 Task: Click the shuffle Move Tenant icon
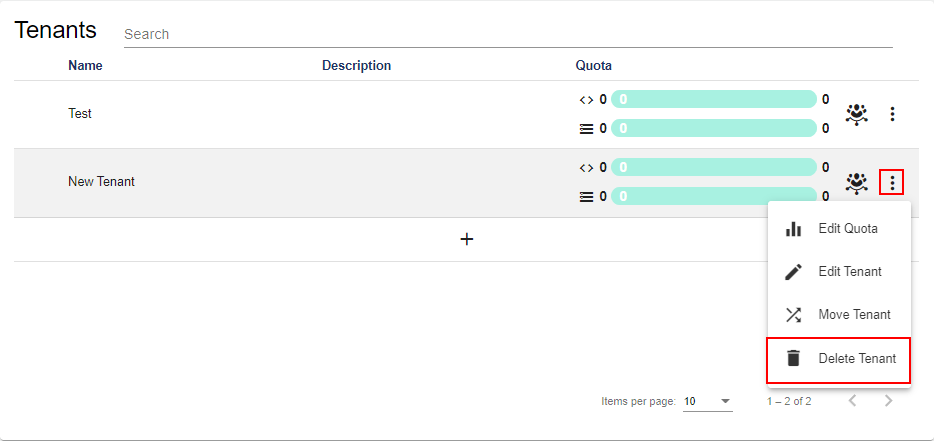click(793, 315)
